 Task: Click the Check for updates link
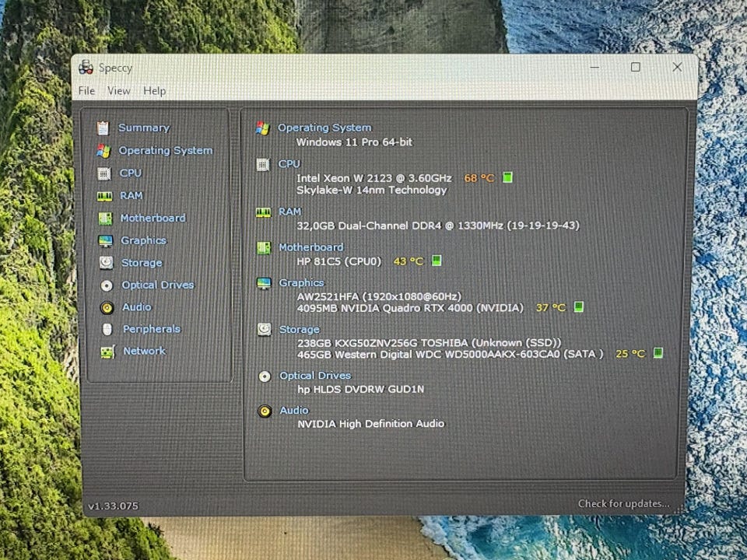point(623,503)
